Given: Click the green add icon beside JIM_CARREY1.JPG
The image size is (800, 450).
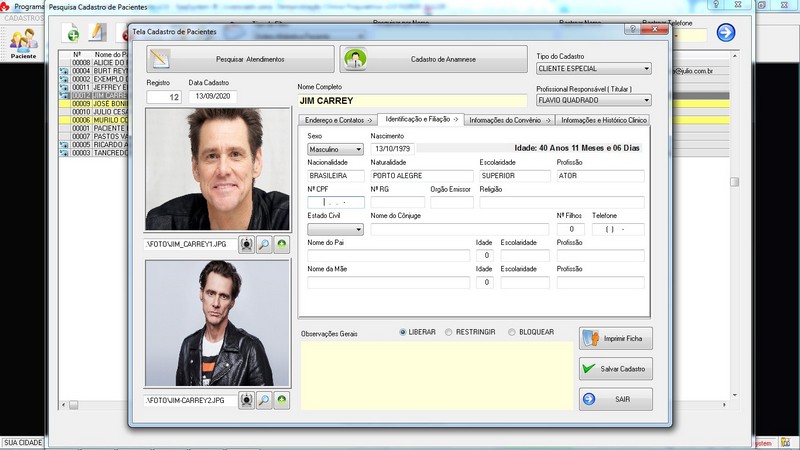Looking at the screenshot, I should [x=282, y=244].
